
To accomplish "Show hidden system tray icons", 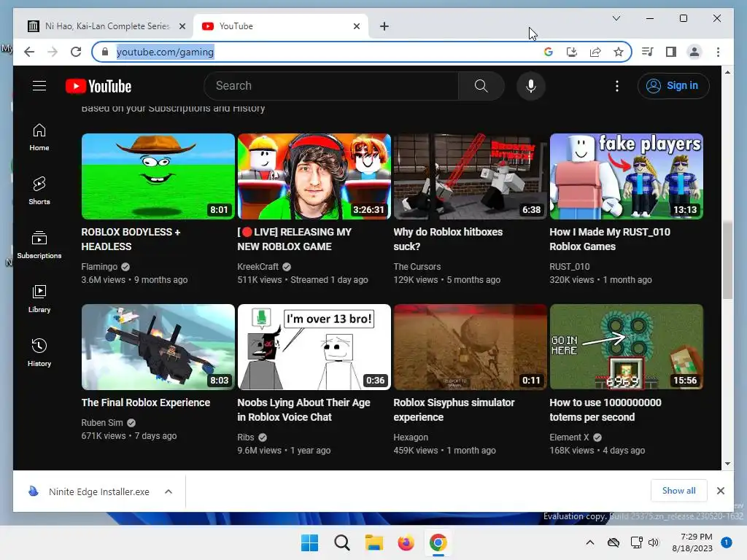I will [x=589, y=542].
